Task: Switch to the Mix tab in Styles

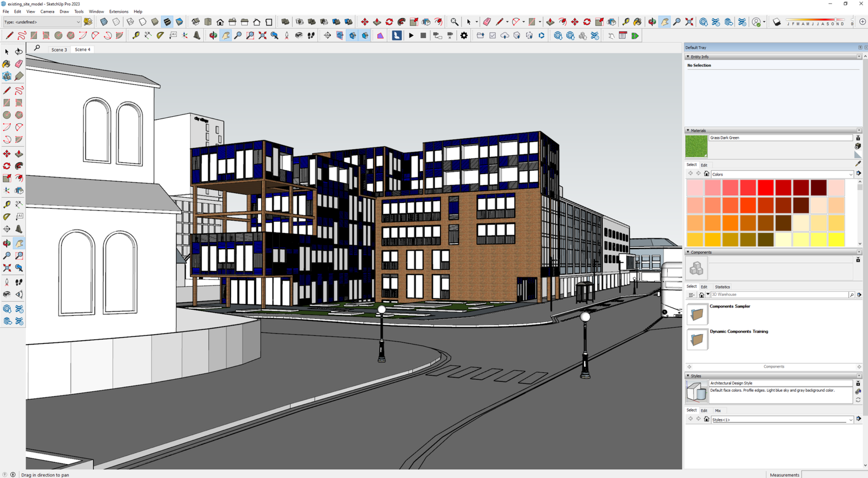Action: pyautogui.click(x=718, y=411)
